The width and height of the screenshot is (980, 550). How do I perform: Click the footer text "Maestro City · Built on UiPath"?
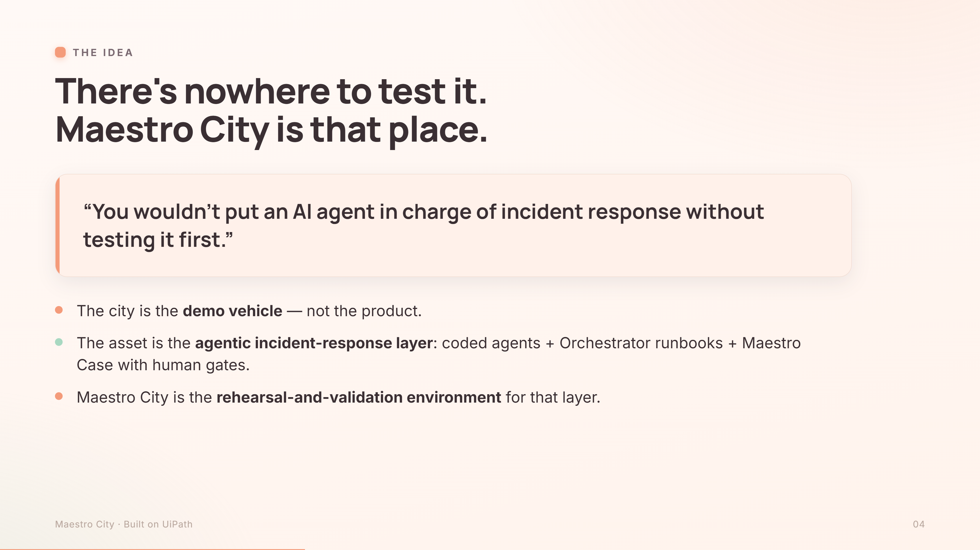[x=124, y=524]
